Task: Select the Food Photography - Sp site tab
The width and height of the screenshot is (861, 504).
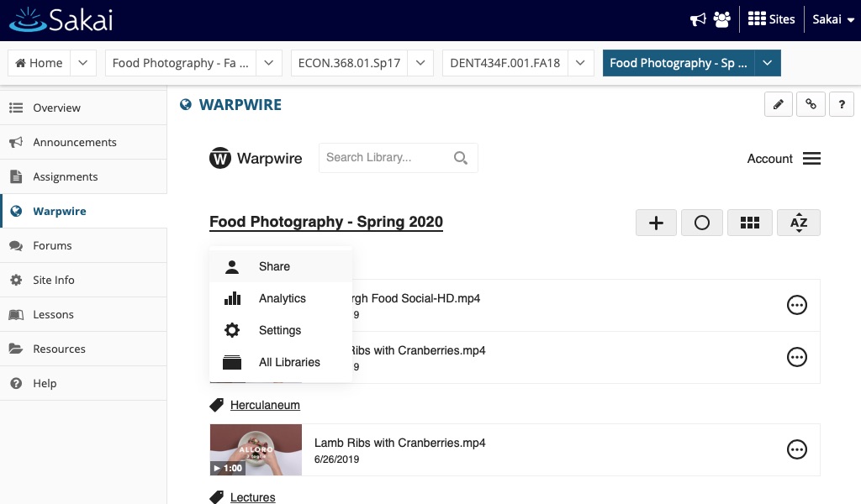Action: pos(679,63)
